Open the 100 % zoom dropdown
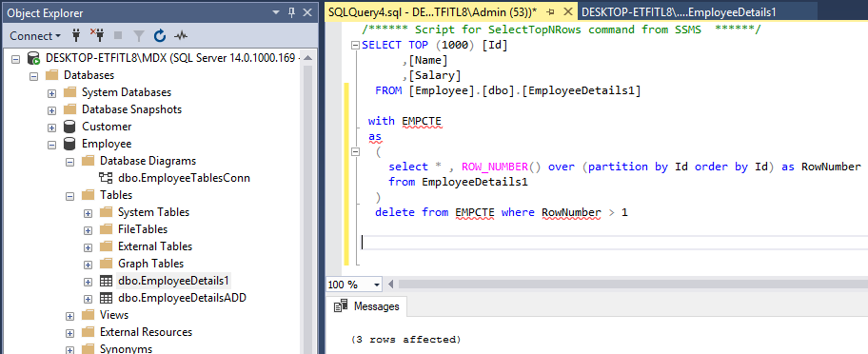Viewport: 868px width, 354px height. click(x=377, y=285)
